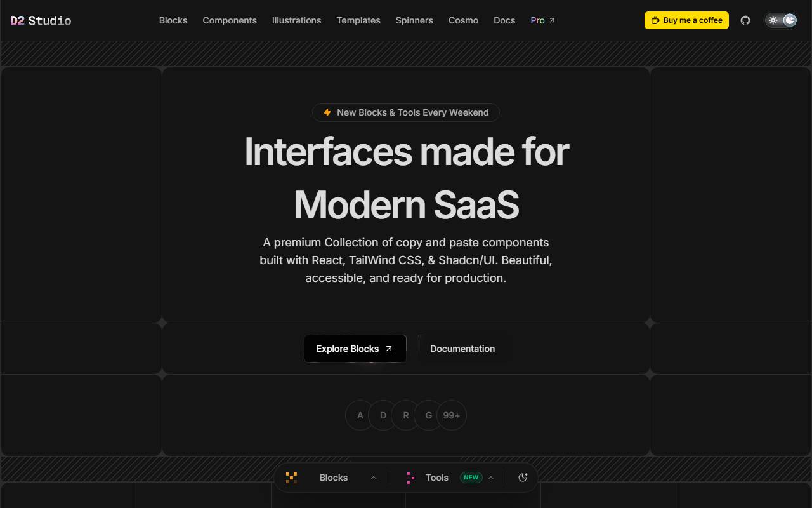
Task: Toggle the sun/moon theme switch in header
Action: (x=781, y=20)
